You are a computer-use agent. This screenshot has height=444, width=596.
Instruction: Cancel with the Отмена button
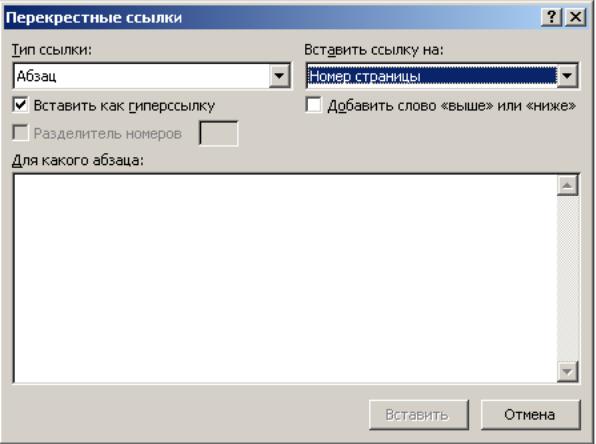click(530, 415)
